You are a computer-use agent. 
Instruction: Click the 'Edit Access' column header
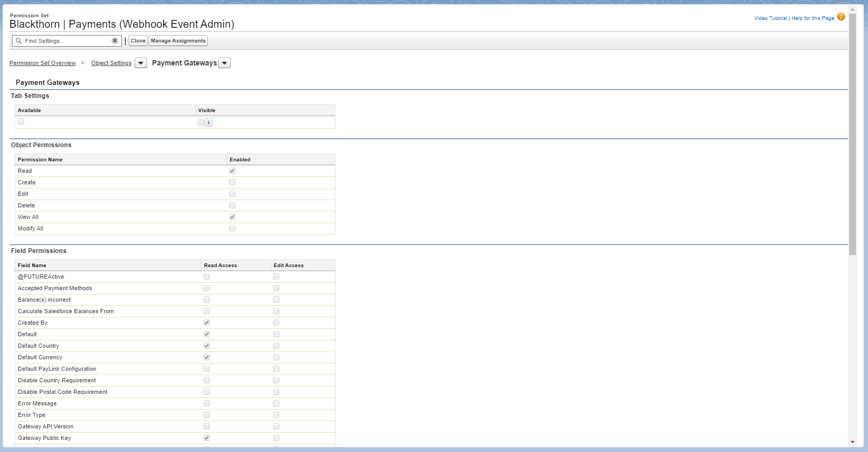288,266
